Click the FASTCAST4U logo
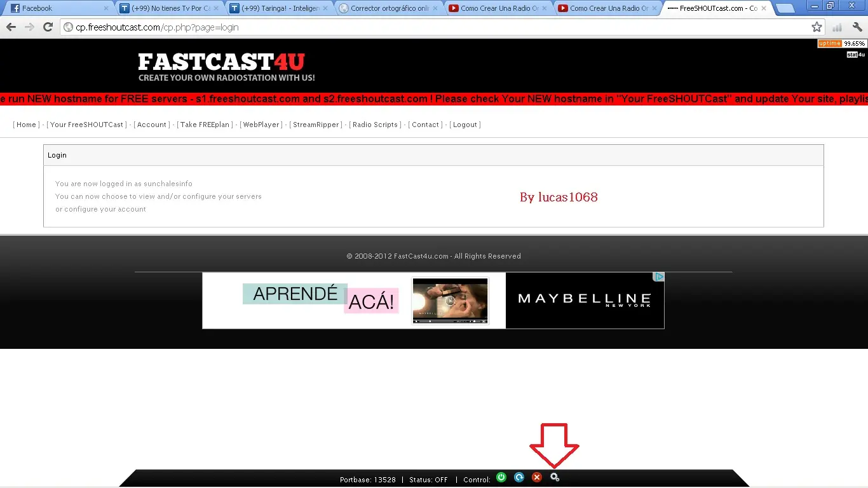Viewport: 868px width, 488px height. pos(222,62)
